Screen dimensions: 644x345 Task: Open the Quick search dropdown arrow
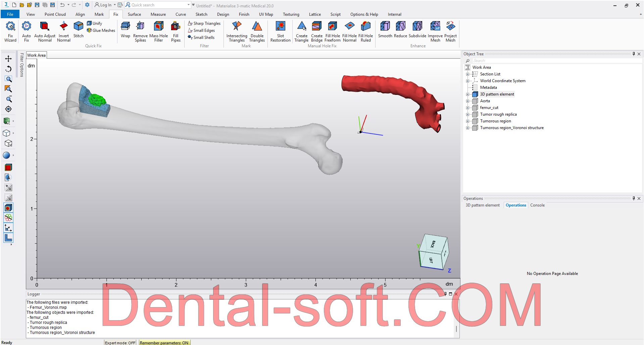(x=189, y=5)
